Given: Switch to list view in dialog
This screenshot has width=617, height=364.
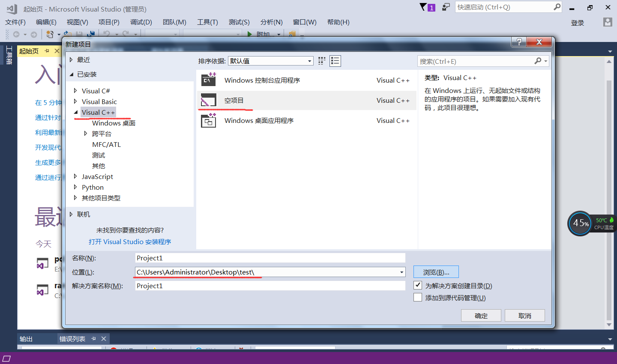Looking at the screenshot, I should (335, 61).
